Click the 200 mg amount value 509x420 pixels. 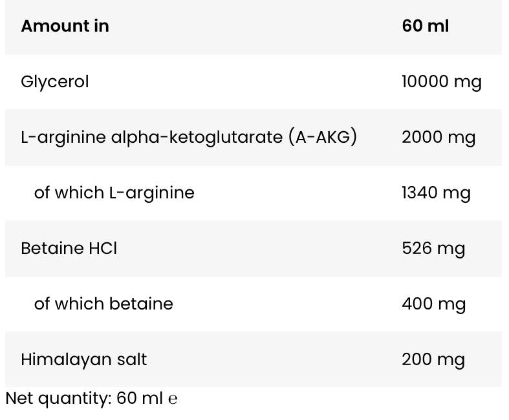pyautogui.click(x=433, y=360)
